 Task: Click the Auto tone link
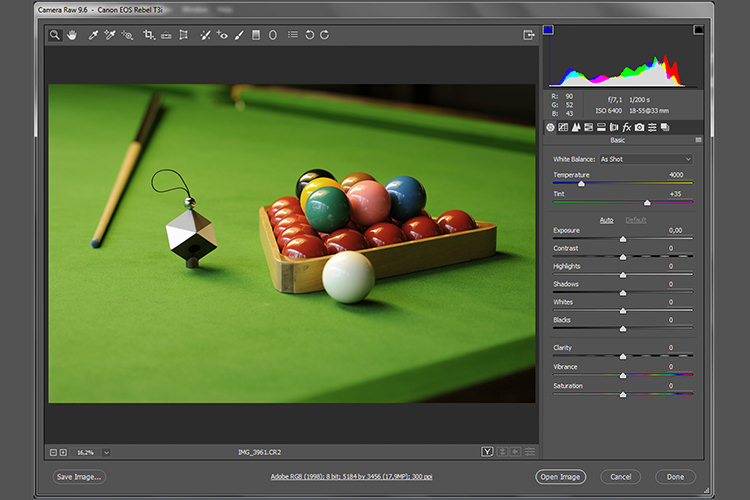click(x=607, y=220)
